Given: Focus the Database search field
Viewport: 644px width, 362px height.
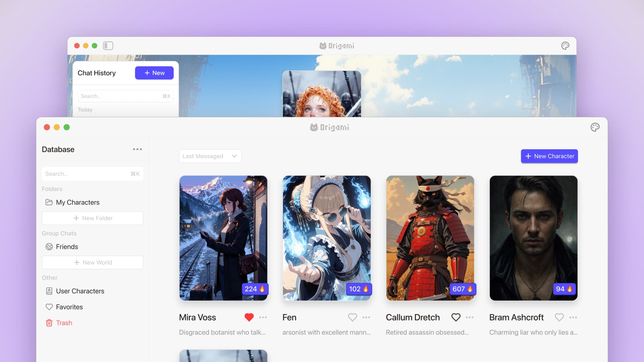Looking at the screenshot, I should coord(93,174).
